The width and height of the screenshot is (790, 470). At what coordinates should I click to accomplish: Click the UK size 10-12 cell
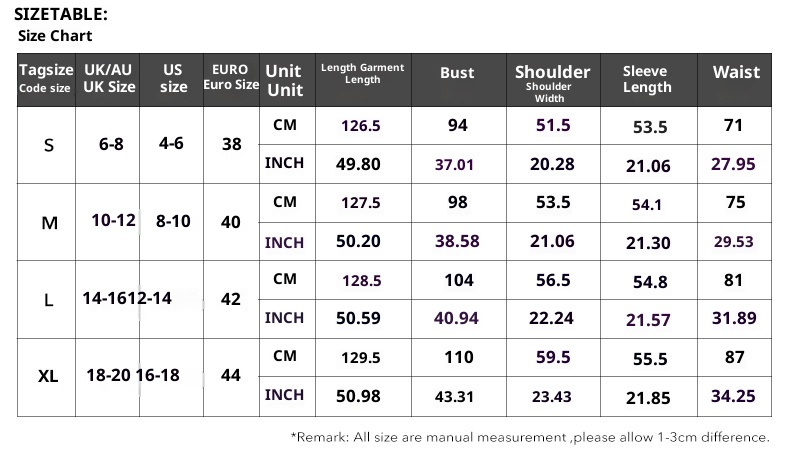coord(112,221)
